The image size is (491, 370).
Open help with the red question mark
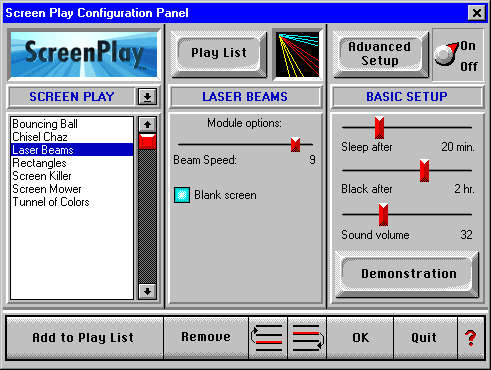[x=471, y=338]
